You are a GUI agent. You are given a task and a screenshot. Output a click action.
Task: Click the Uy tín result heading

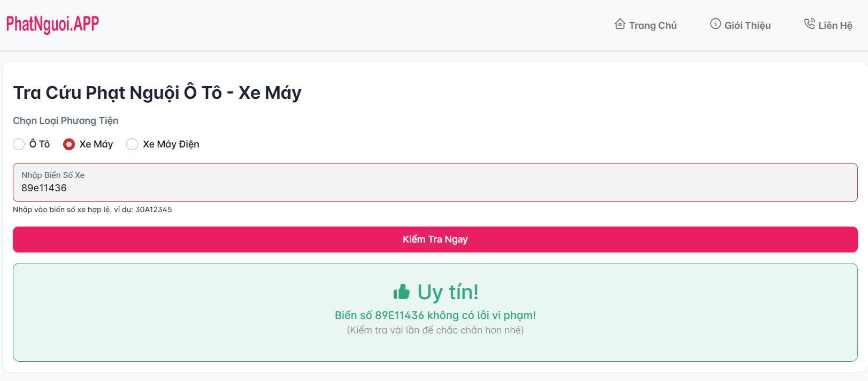(x=448, y=292)
